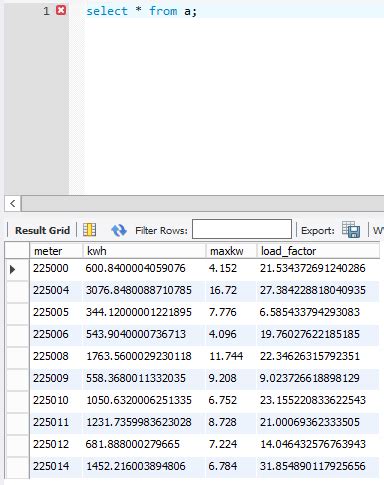Select cell with meter 225010
This screenshot has height=485, width=384.
tap(56, 400)
